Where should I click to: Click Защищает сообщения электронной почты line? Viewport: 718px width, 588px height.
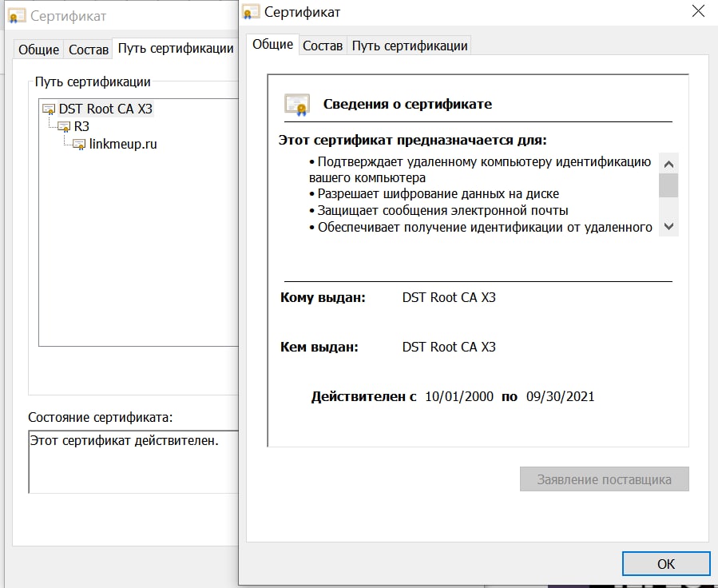point(438,211)
